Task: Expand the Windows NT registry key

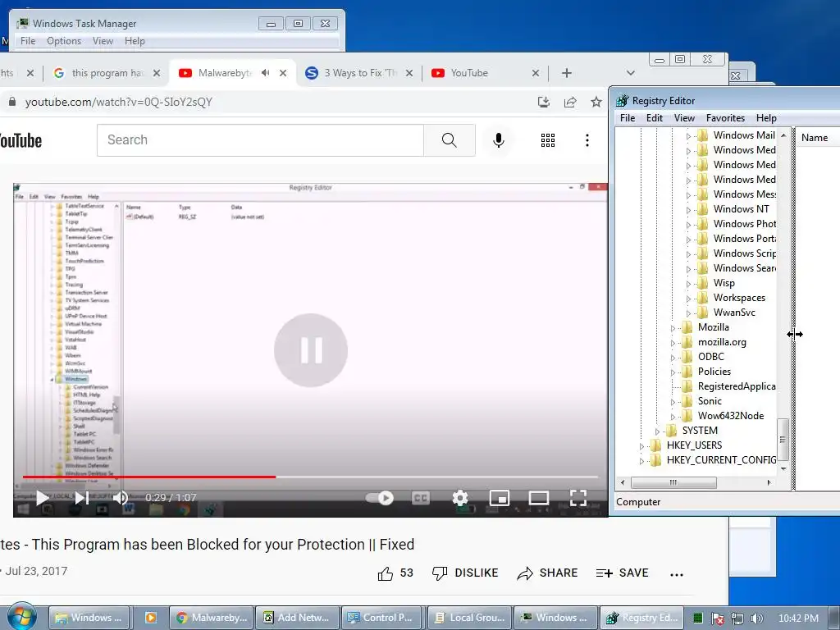Action: click(x=688, y=210)
